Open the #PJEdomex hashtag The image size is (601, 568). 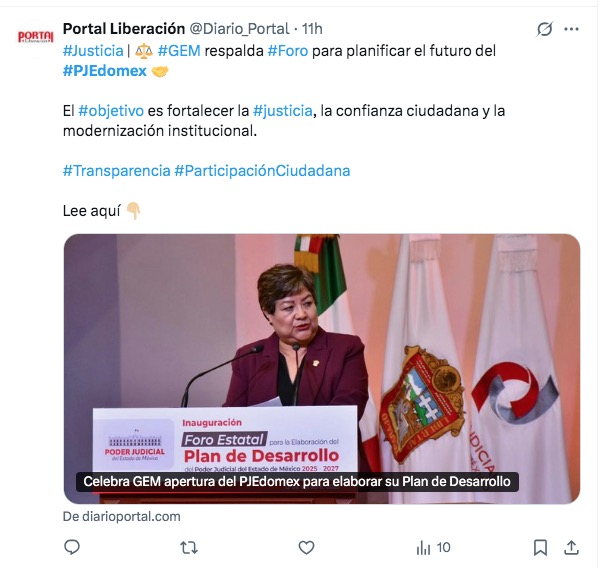105,71
